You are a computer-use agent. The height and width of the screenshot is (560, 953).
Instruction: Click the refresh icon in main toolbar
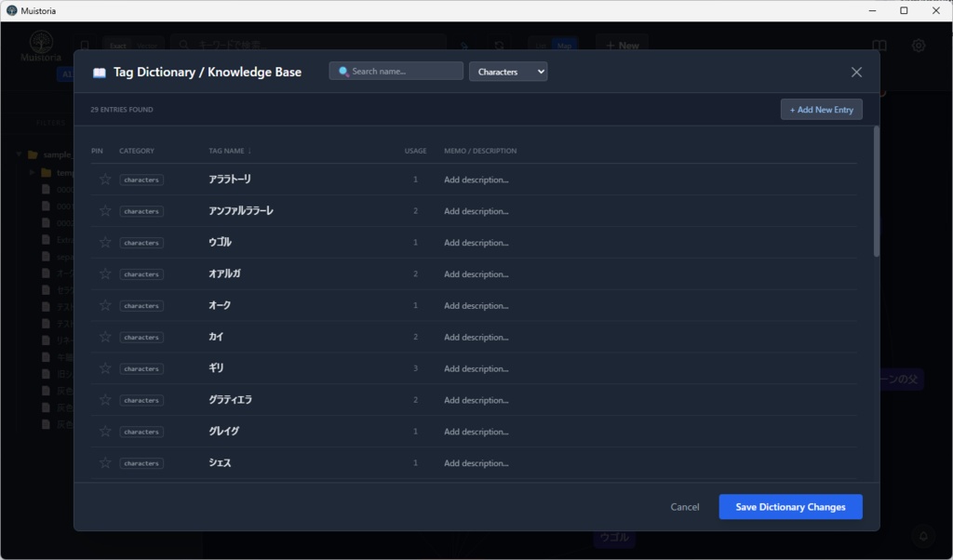tap(499, 46)
